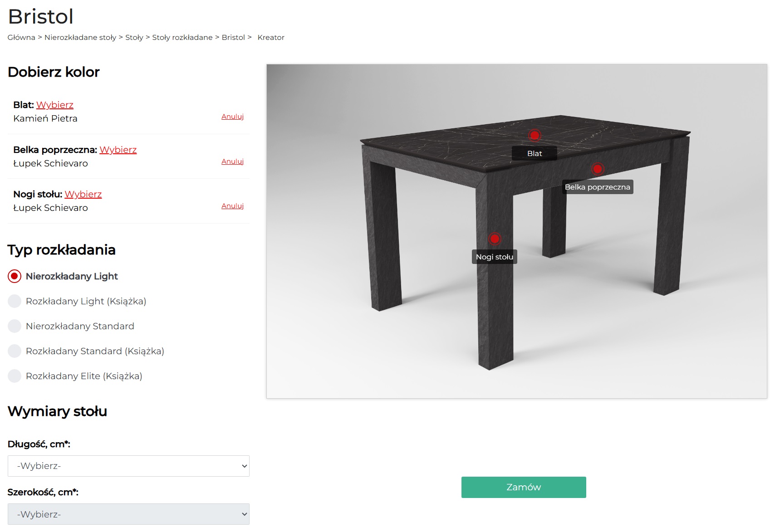This screenshot has height=532, width=775.
Task: Open the Szerokość width dropdown
Action: coord(128,514)
